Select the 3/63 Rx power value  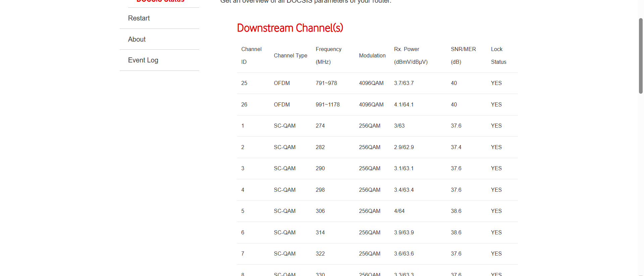coord(399,126)
